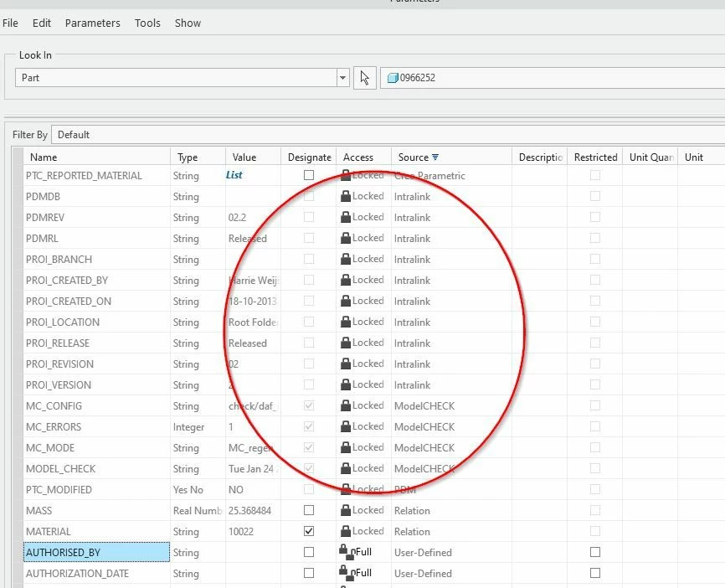
Task: Toggle Restricted checkbox for AUTHORIZATION_DATE
Action: 595,573
